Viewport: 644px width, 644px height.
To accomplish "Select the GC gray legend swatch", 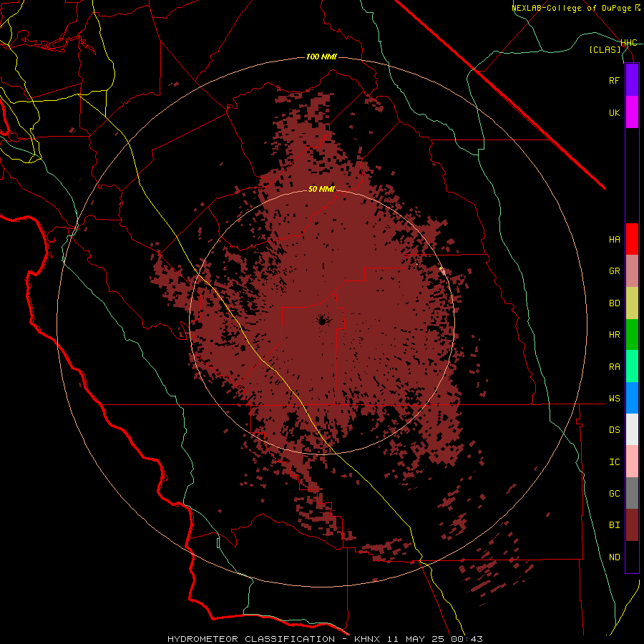I will tap(632, 493).
